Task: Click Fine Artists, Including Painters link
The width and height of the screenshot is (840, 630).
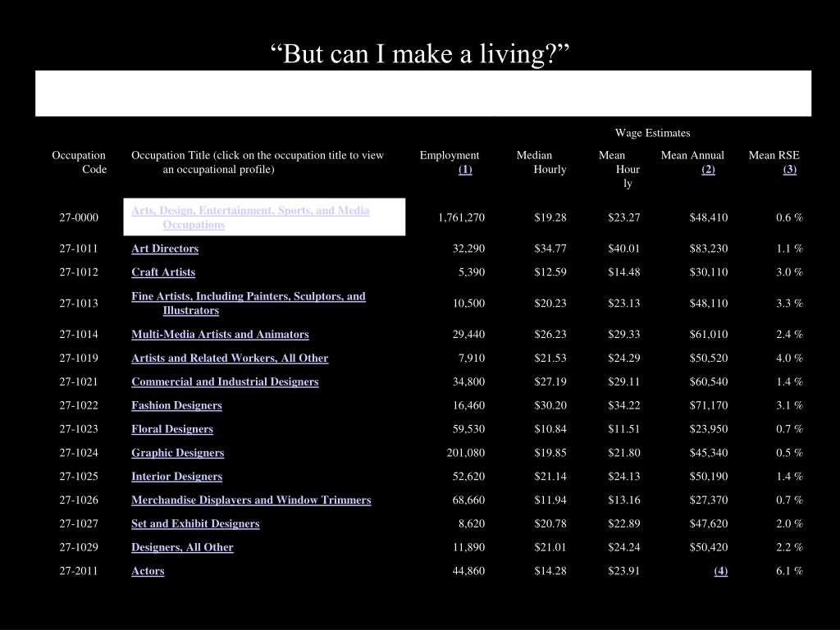Action: (249, 304)
